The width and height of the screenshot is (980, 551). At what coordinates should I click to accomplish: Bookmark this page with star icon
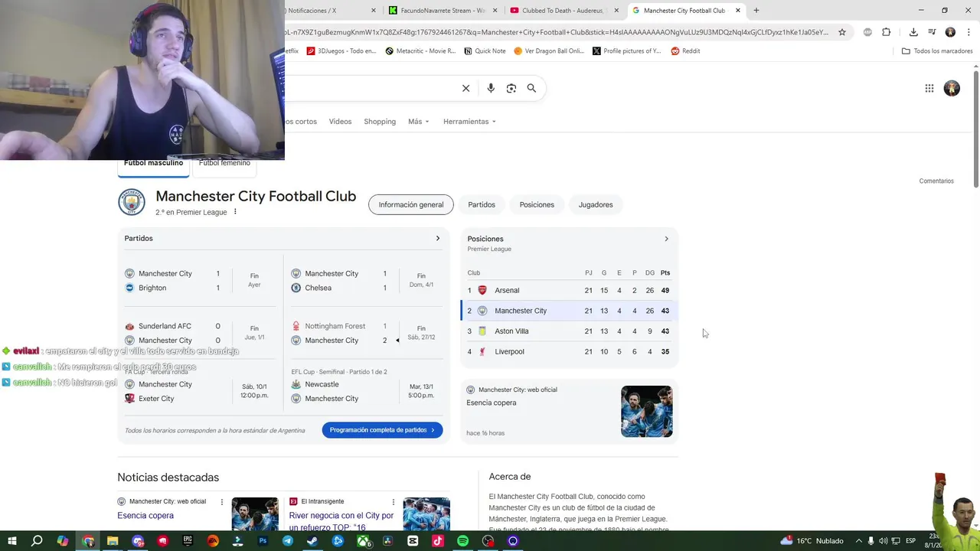[x=842, y=32]
